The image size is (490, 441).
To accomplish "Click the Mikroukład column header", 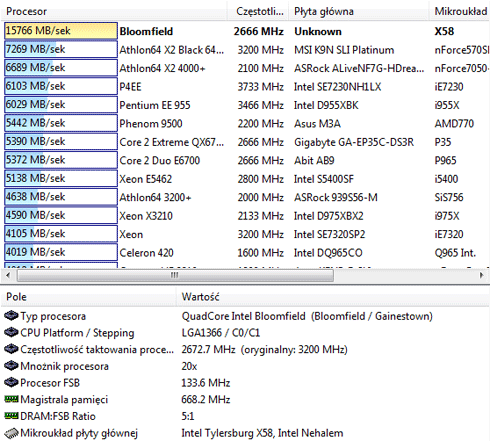I will tap(459, 11).
